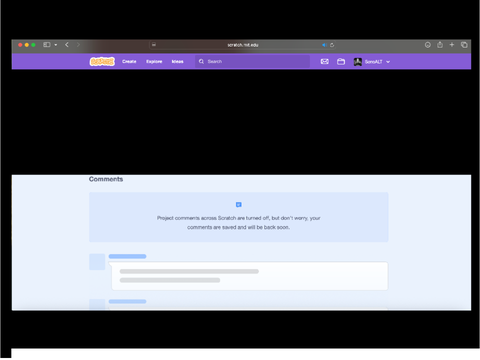Minimize Safari with the yellow button

point(27,45)
